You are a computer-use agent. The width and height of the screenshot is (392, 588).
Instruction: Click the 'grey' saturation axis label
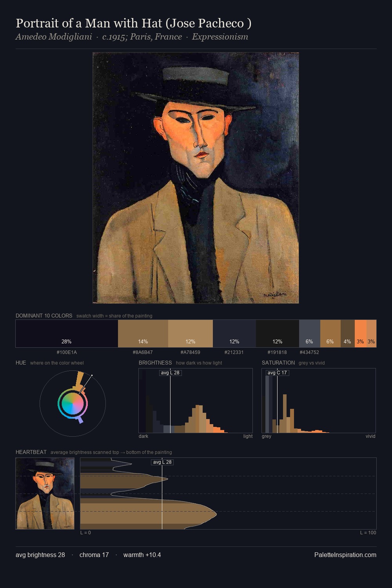(267, 436)
